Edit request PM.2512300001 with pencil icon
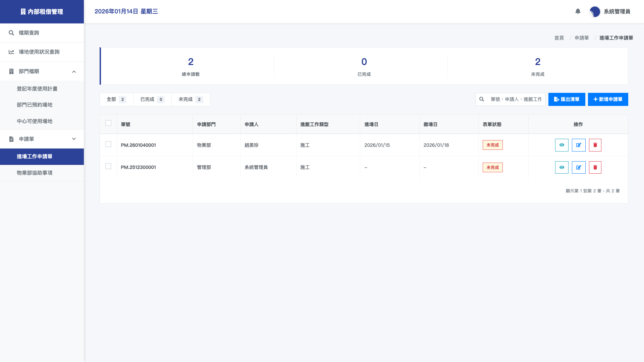This screenshot has width=644, height=362. click(x=579, y=167)
